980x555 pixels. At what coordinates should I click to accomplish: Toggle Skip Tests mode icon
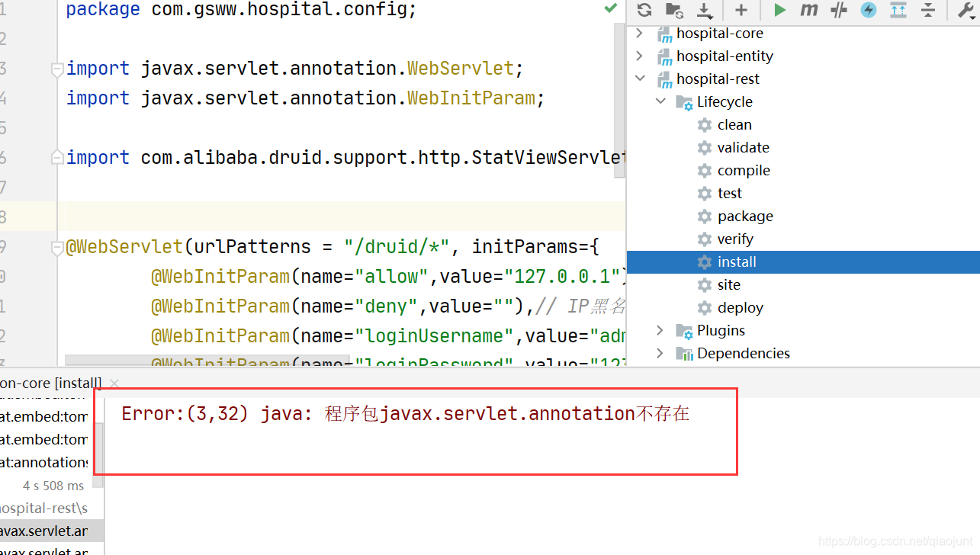[839, 10]
